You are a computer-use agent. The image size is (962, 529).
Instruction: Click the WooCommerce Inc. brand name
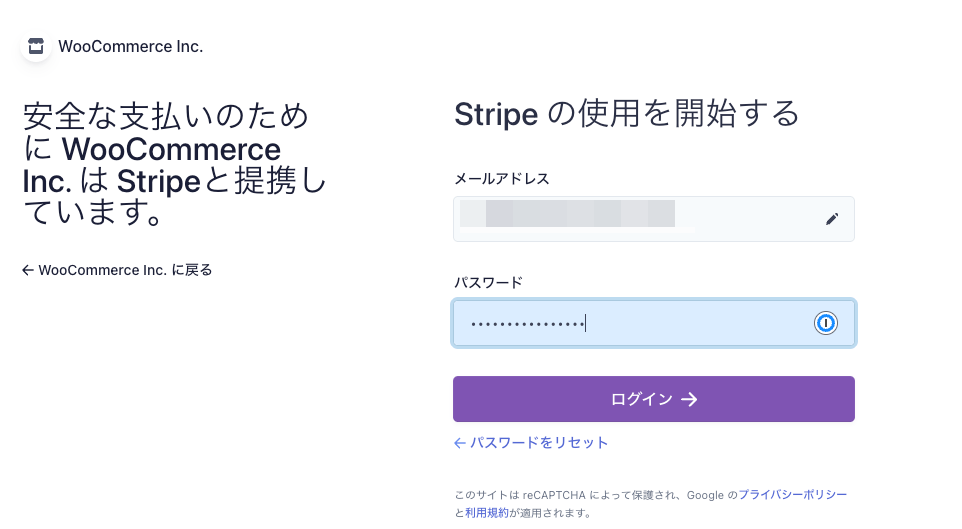130,46
